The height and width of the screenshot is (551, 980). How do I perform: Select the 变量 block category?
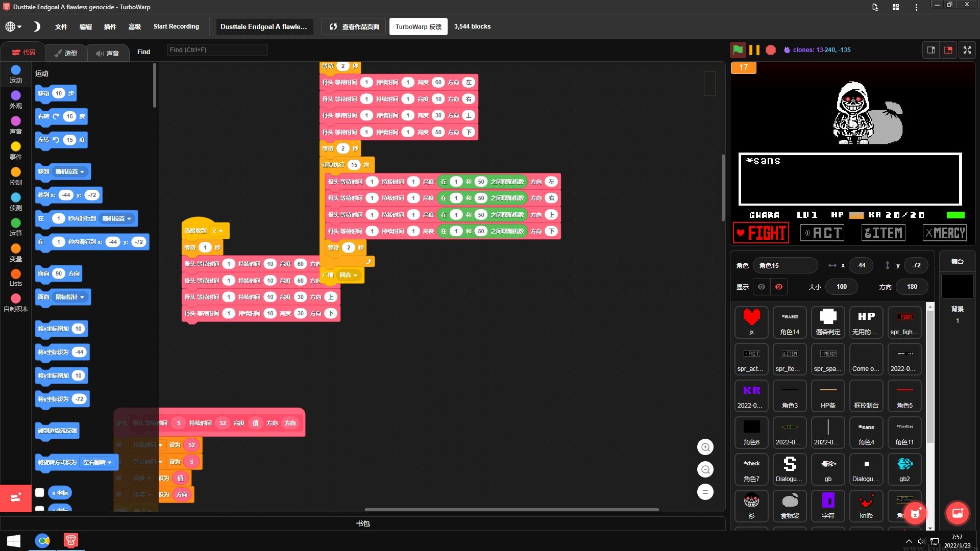tap(16, 253)
